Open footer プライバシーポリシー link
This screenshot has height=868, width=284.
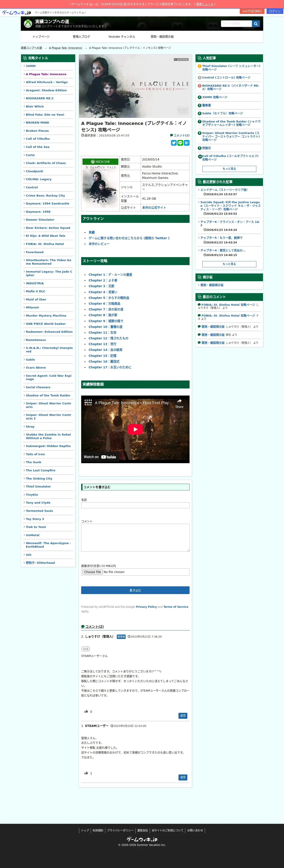120,830
